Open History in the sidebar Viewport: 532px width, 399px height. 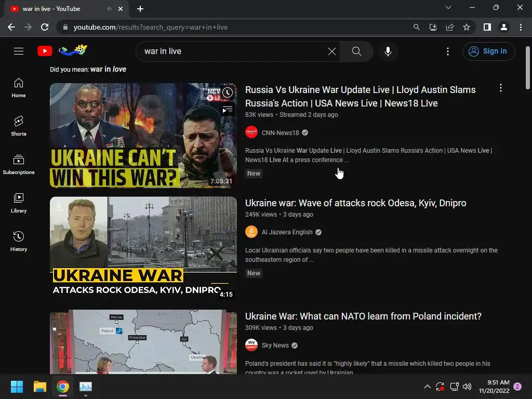(x=19, y=241)
